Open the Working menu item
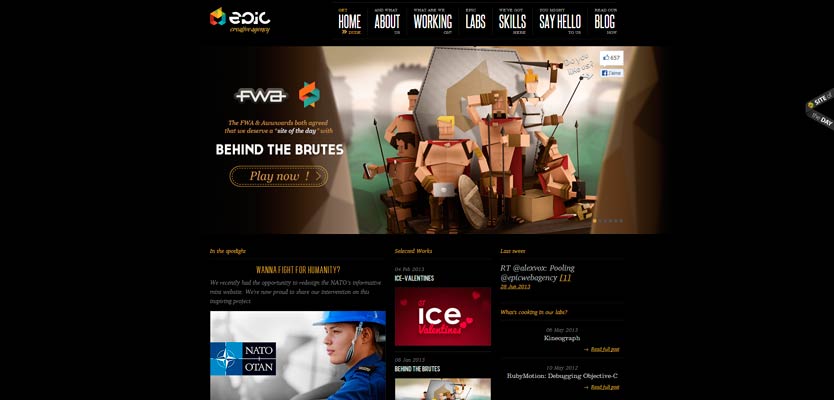 tap(432, 22)
